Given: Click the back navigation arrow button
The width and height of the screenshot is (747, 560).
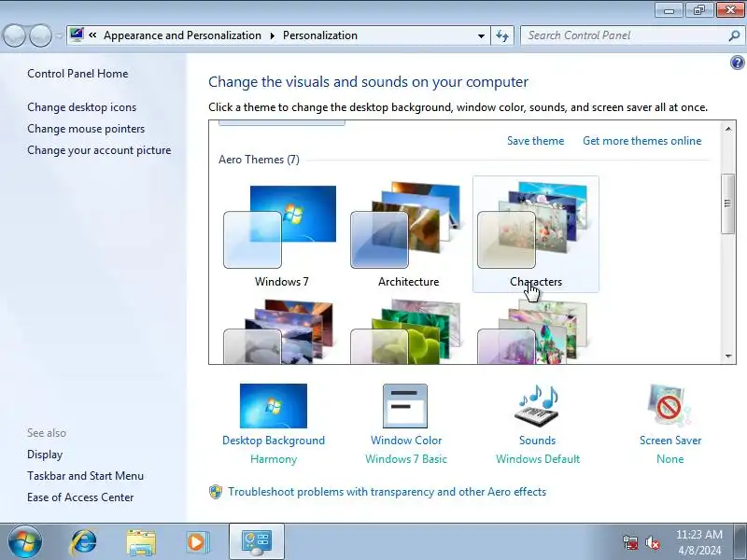Looking at the screenshot, I should pos(14,35).
